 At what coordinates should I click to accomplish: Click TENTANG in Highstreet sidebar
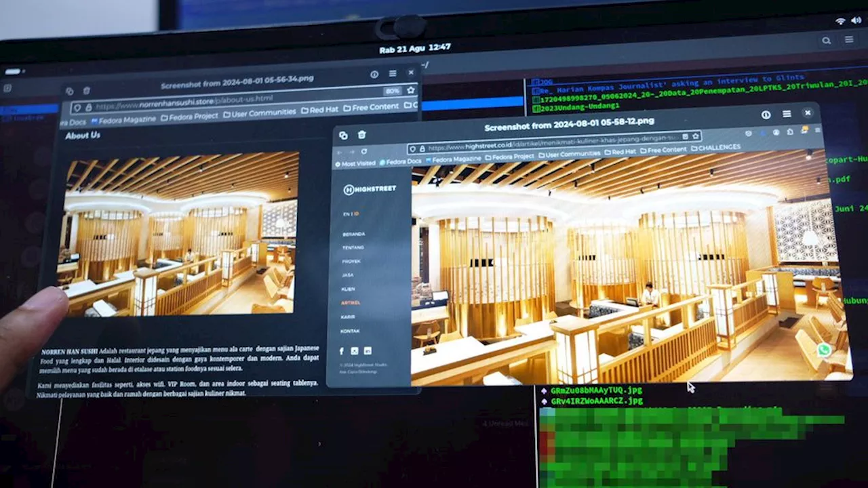pyautogui.click(x=353, y=247)
